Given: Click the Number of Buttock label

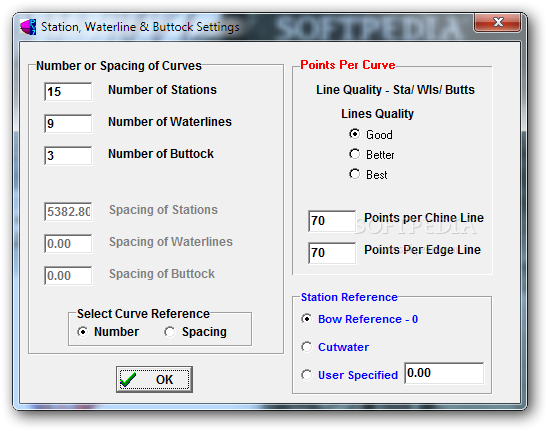Looking at the screenshot, I should click(x=161, y=154).
